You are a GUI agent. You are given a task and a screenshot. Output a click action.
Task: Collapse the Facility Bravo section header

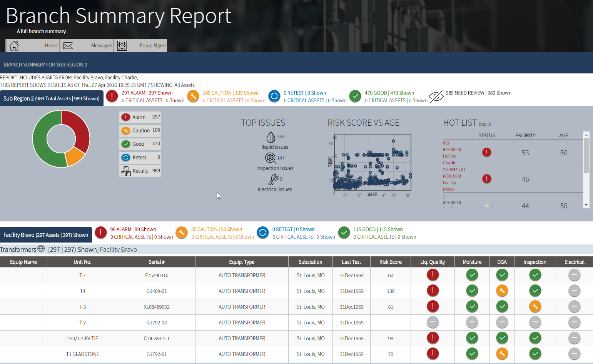click(x=46, y=234)
